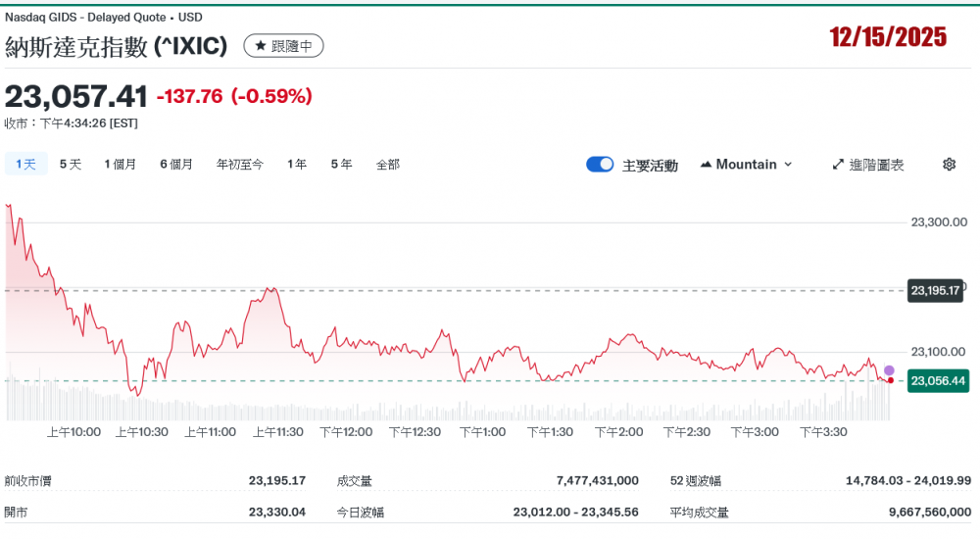Select the 1 day range tab

(x=25, y=165)
